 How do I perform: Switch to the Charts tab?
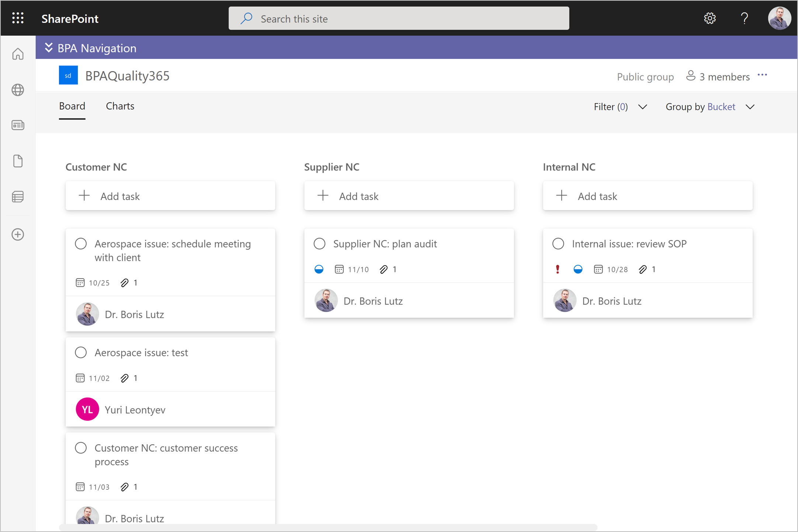[119, 106]
